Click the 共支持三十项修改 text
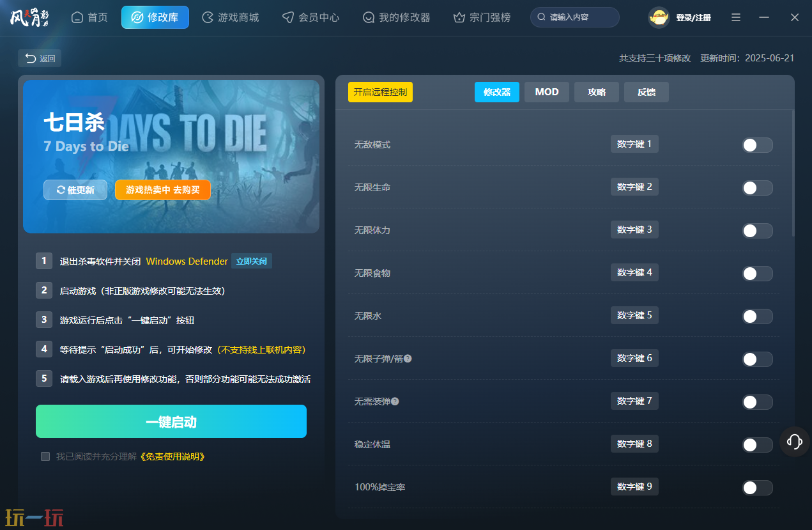Image resolution: width=812 pixels, height=530 pixels. 655,58
